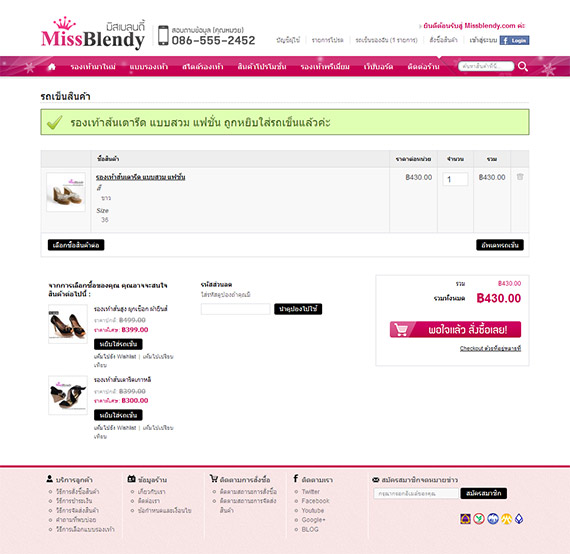
Task: Click the black update cart button
Action: pos(500,245)
